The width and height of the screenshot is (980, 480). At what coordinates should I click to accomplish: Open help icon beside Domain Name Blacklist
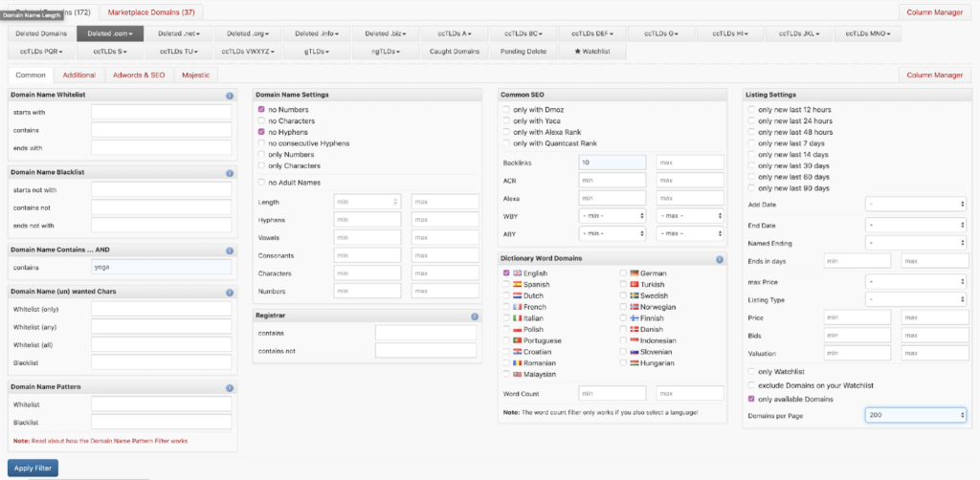230,173
